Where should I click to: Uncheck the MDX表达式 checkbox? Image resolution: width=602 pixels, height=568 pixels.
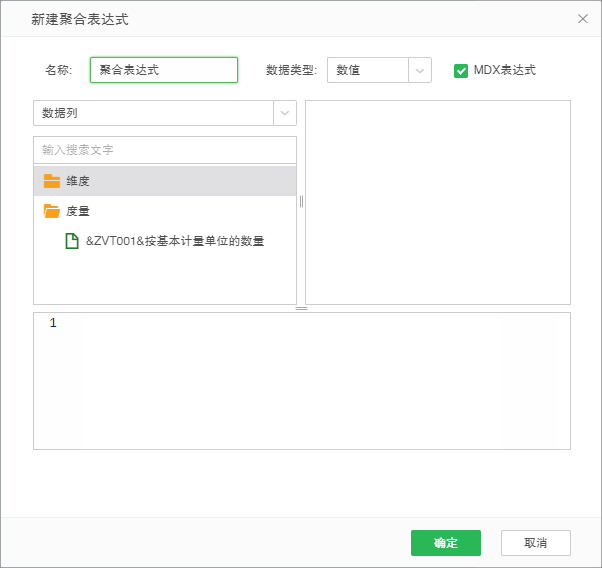[x=461, y=70]
